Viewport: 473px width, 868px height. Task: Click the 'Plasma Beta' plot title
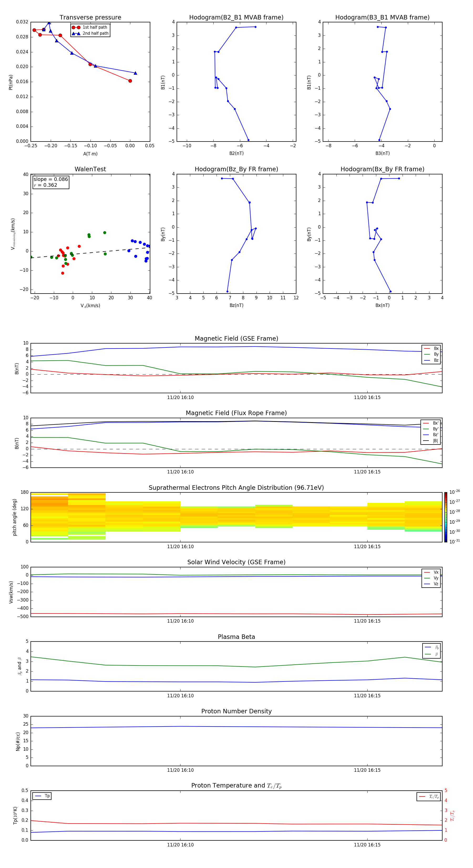[236, 637]
